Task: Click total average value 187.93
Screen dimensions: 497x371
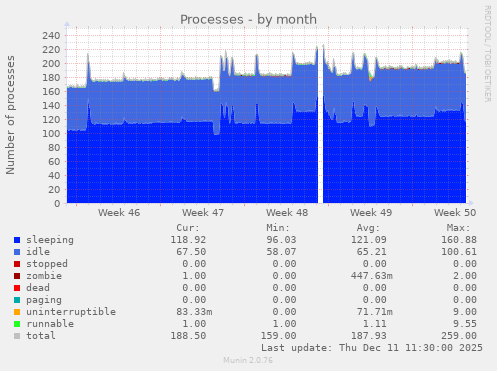Action: coord(369,336)
